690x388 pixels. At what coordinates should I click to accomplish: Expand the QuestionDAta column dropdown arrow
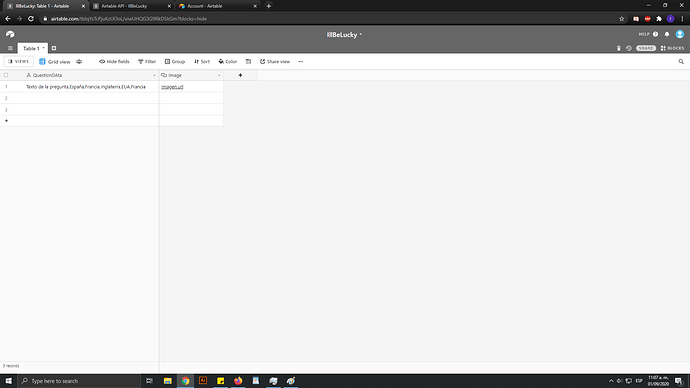[x=154, y=76]
